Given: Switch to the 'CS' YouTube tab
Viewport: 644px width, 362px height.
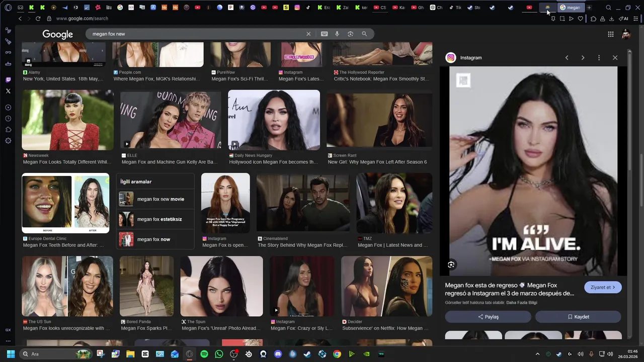Looking at the screenshot, I should click(x=379, y=8).
